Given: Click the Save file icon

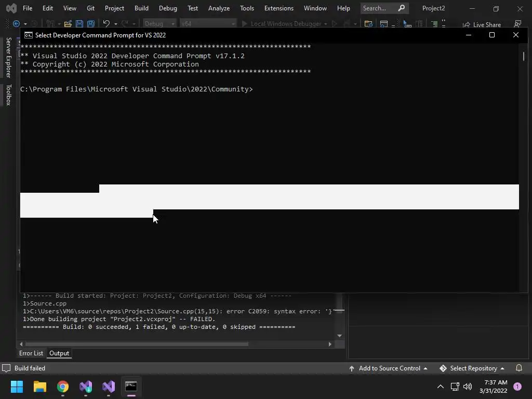Looking at the screenshot, I should coord(79,23).
